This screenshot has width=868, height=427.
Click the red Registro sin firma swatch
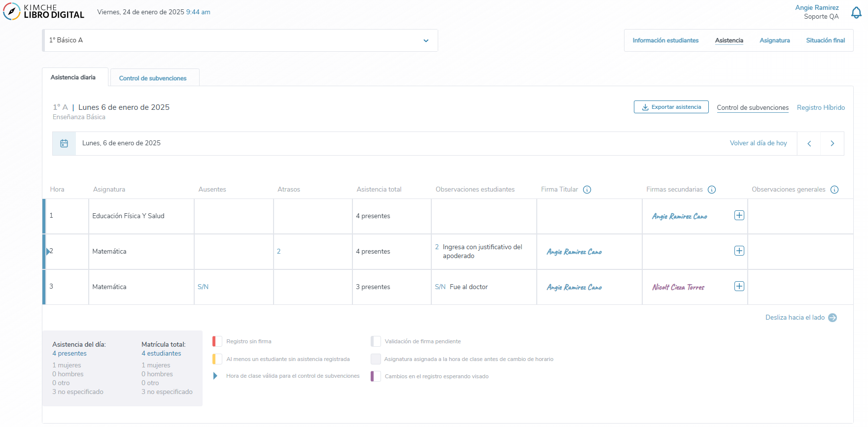tap(217, 341)
